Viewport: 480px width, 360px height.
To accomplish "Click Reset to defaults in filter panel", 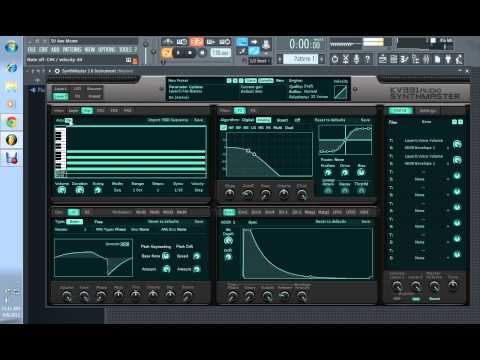I will pos(330,120).
